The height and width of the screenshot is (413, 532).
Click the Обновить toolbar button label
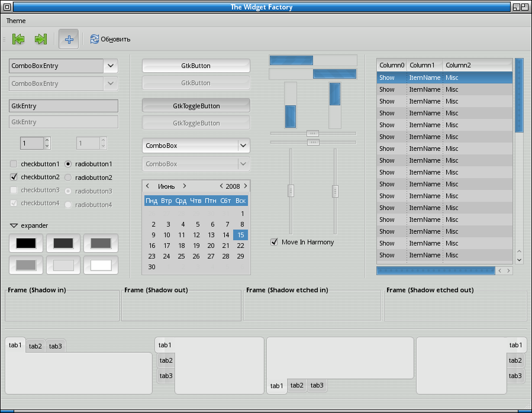(x=115, y=40)
